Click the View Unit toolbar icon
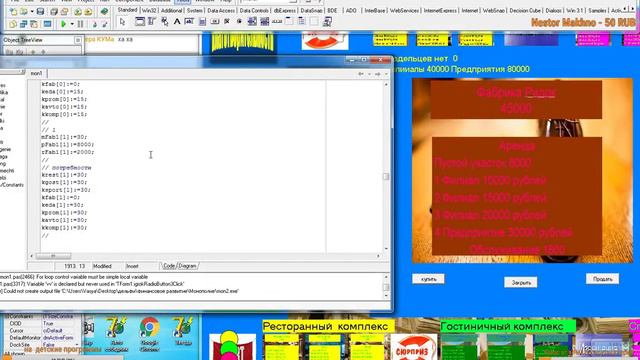640x360 pixels. click(13, 24)
